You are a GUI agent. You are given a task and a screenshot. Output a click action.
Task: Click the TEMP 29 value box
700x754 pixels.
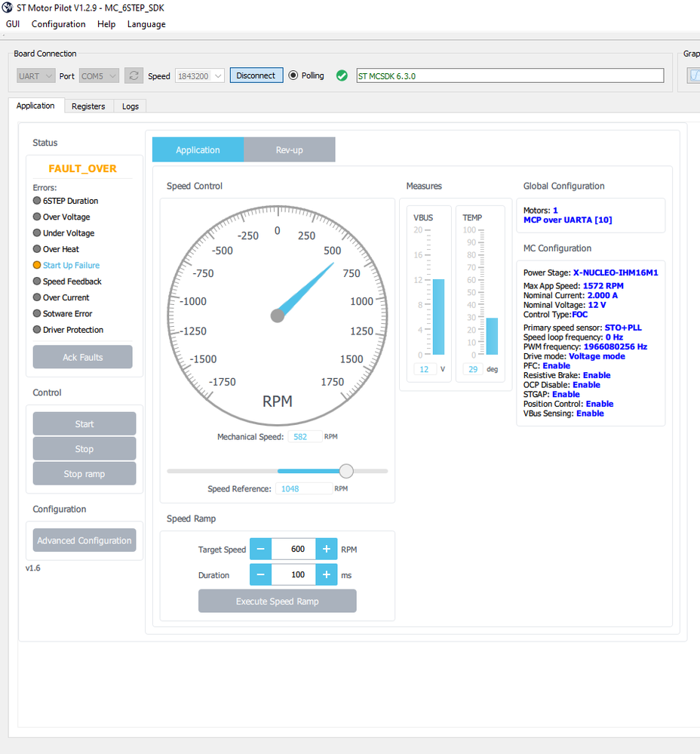tap(474, 369)
